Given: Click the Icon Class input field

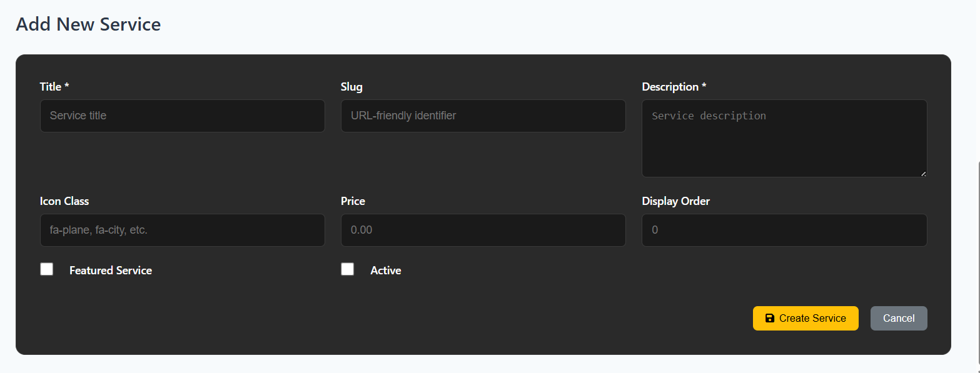Looking at the screenshot, I should point(182,230).
